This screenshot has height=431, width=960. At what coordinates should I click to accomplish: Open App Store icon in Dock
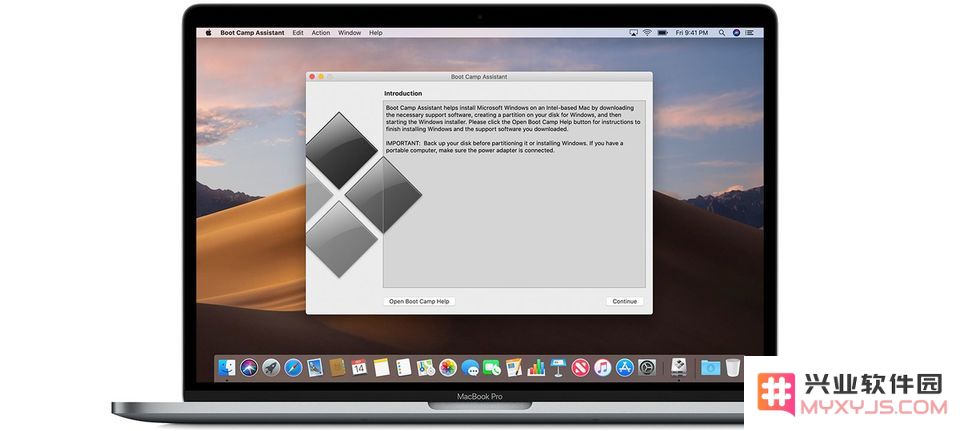(x=624, y=367)
